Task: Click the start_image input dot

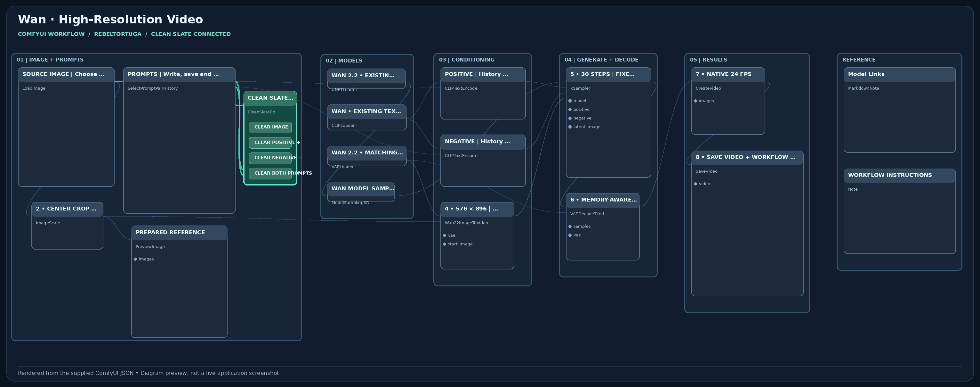Action: (x=444, y=244)
